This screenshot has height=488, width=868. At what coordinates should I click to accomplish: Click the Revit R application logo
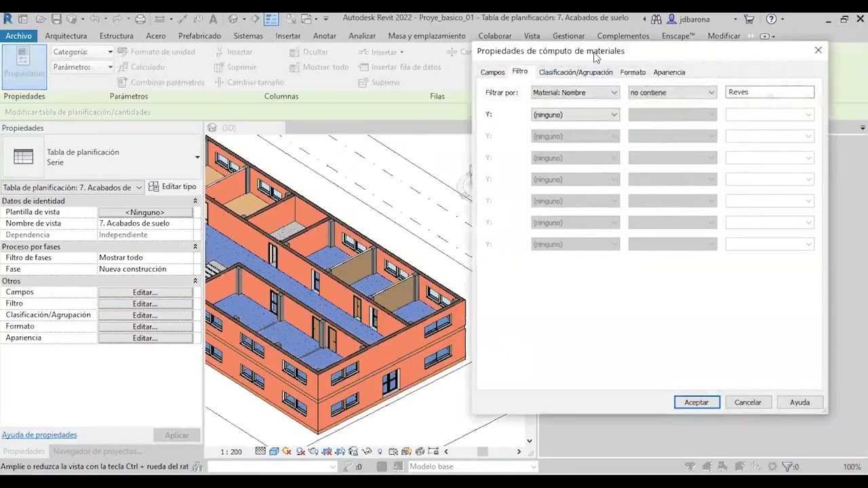pos(9,19)
